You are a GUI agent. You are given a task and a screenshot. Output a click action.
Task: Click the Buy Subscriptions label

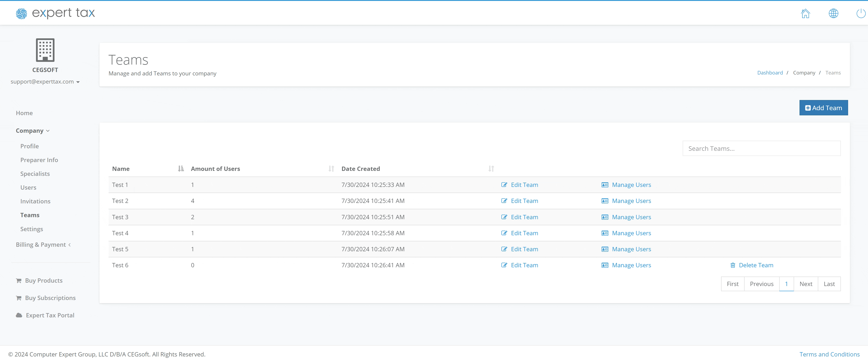coord(50,298)
